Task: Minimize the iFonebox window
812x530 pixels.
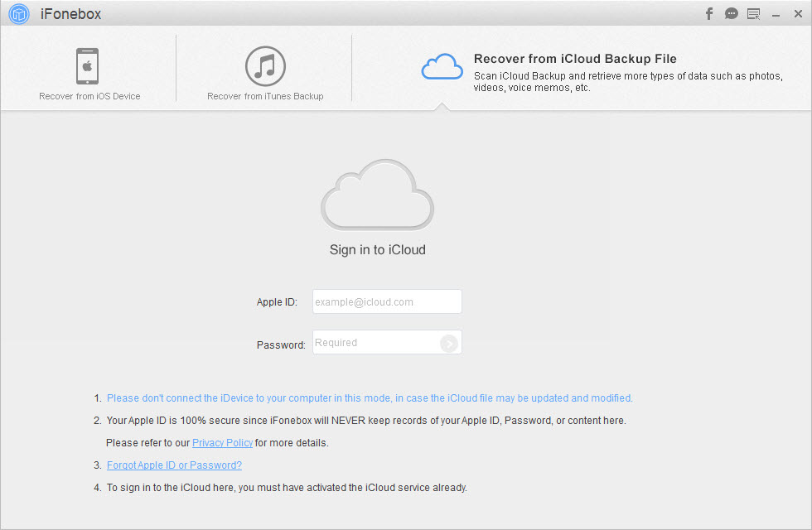Action: pos(776,16)
